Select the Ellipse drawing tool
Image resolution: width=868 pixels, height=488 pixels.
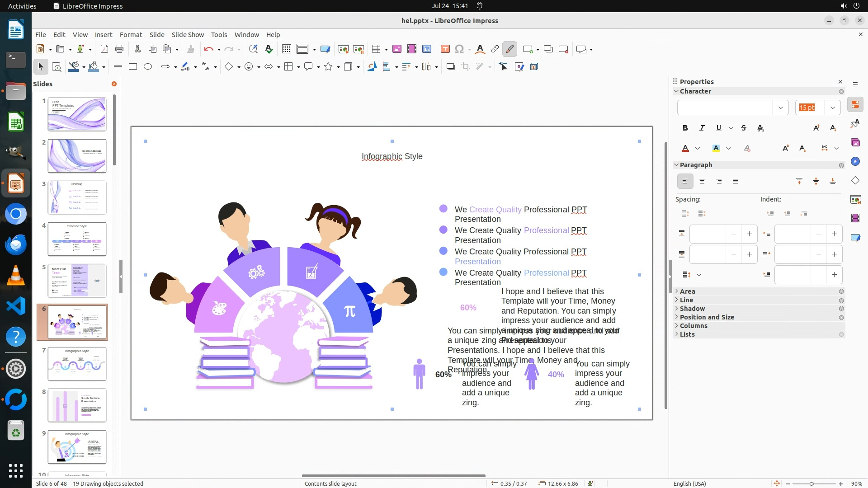pos(148,67)
